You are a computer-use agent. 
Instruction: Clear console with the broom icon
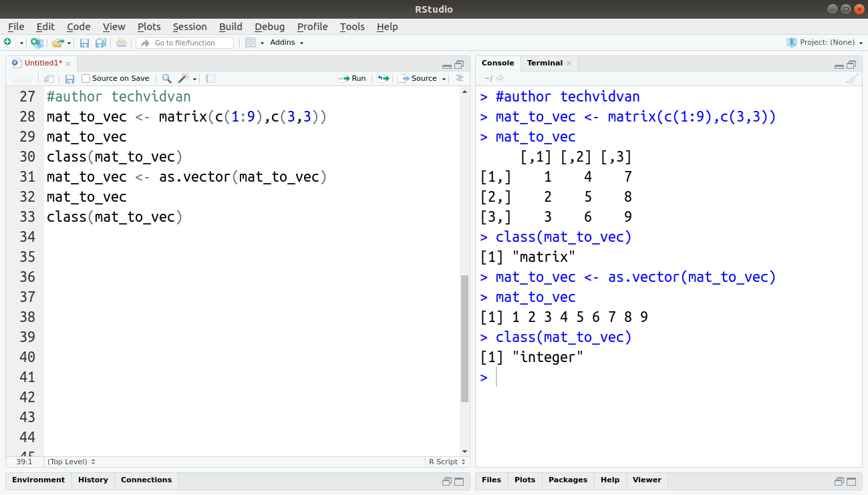tap(852, 78)
